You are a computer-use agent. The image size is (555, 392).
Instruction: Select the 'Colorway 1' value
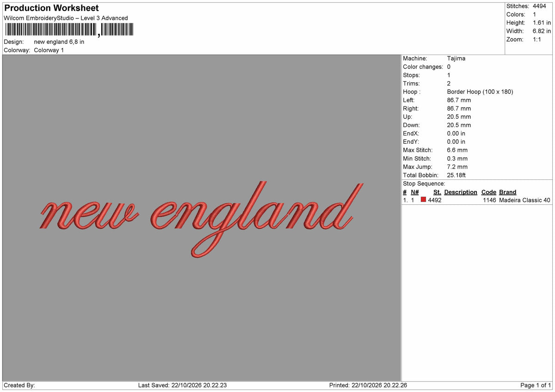pos(49,50)
